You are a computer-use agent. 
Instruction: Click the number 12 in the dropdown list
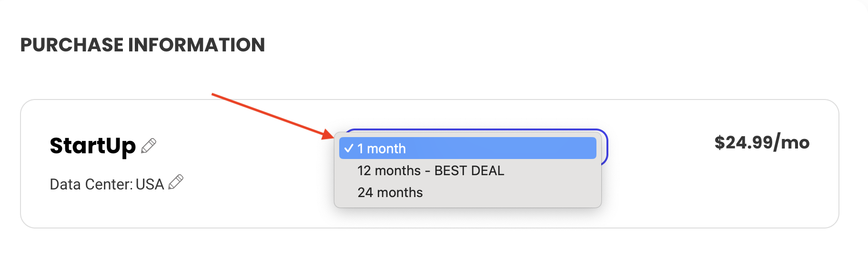click(364, 170)
